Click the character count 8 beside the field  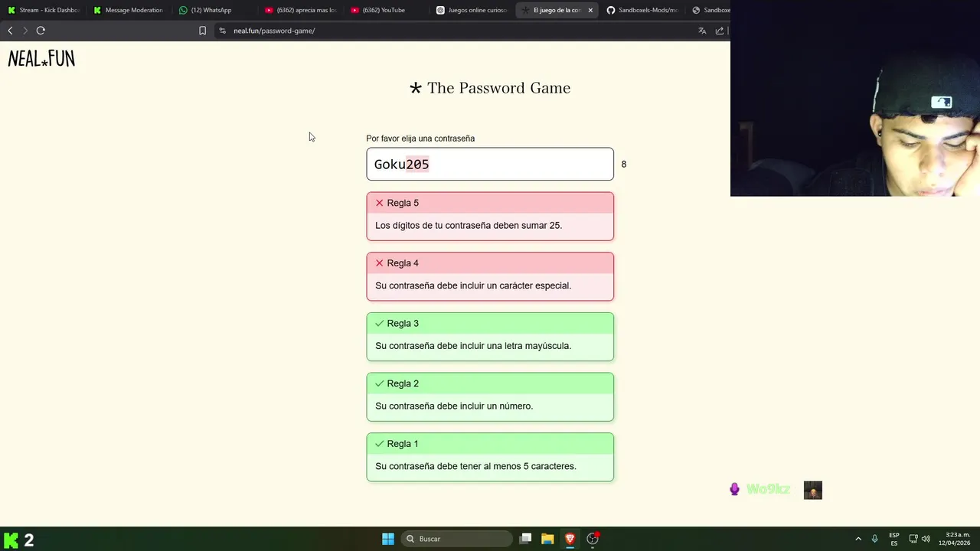pos(624,165)
